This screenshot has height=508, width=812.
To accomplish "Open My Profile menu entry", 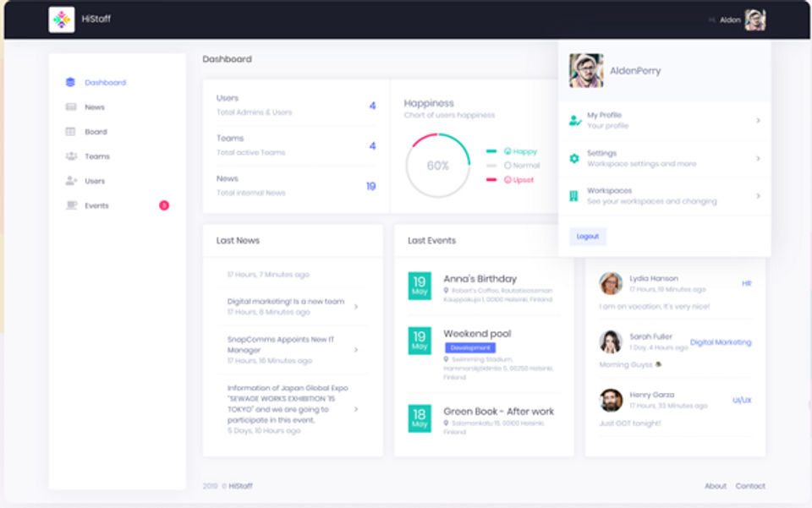I will (665, 121).
